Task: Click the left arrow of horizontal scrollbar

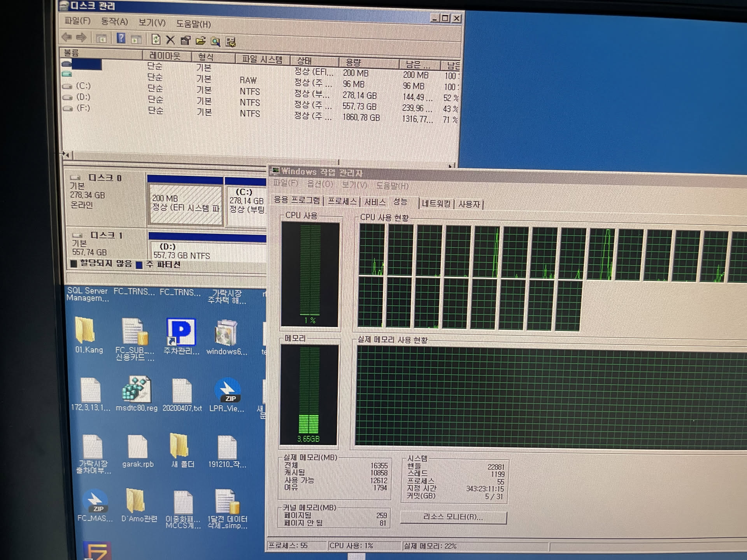Action: click(x=67, y=155)
